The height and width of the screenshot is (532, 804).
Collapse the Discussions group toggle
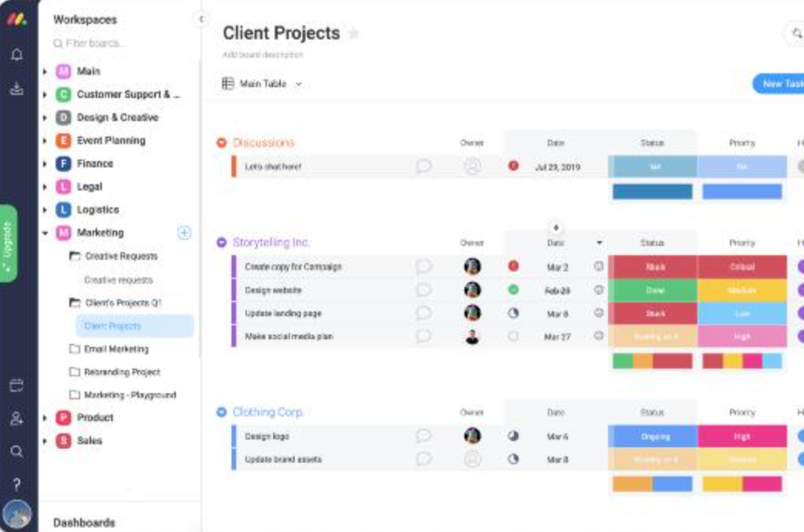click(221, 143)
